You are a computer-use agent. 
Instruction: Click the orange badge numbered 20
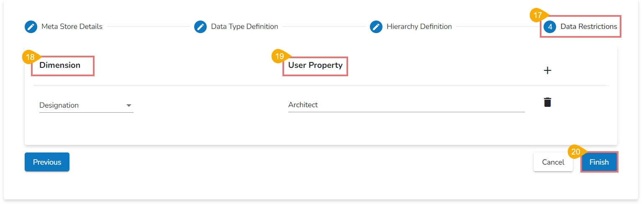pos(576,152)
